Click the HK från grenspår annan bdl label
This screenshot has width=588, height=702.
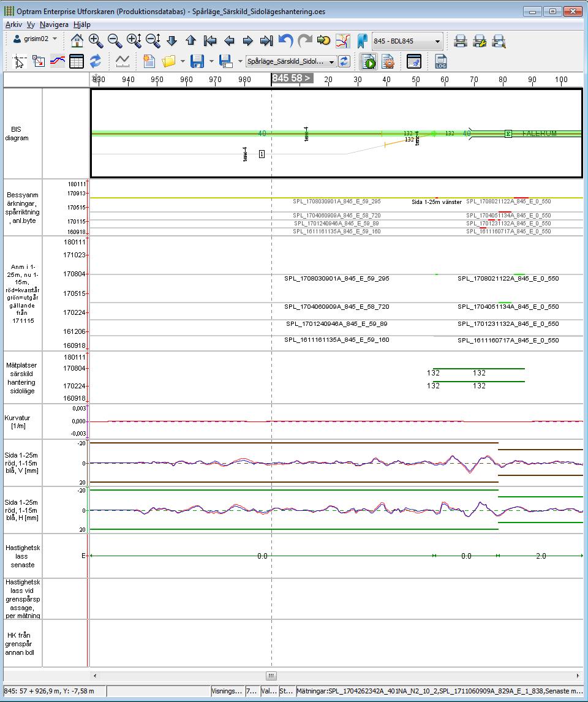click(18, 644)
